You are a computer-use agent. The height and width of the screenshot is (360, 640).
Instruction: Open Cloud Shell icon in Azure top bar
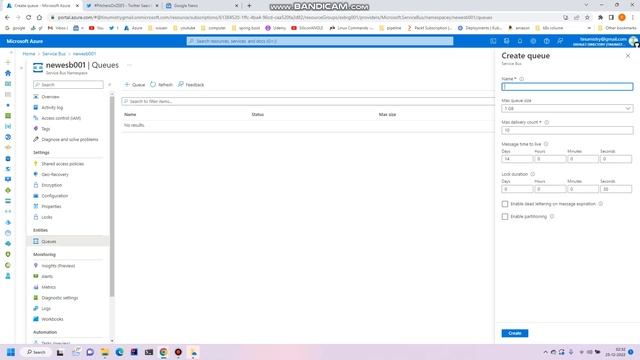click(493, 41)
